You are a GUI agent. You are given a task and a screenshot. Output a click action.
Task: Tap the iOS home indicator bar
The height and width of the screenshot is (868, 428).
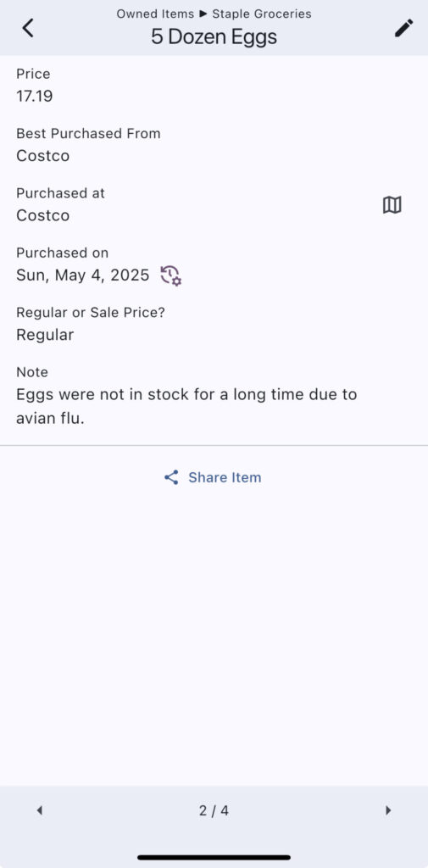[214, 858]
